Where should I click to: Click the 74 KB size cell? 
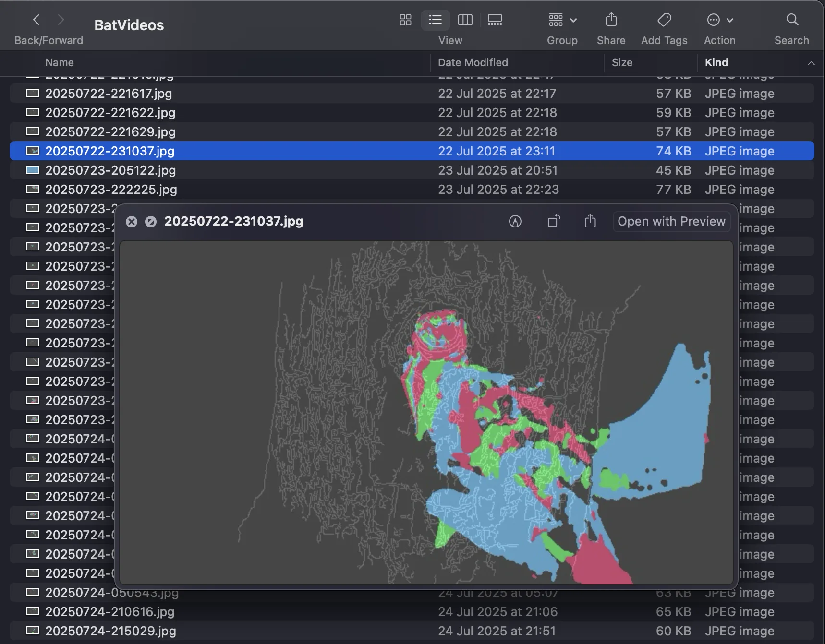673,151
